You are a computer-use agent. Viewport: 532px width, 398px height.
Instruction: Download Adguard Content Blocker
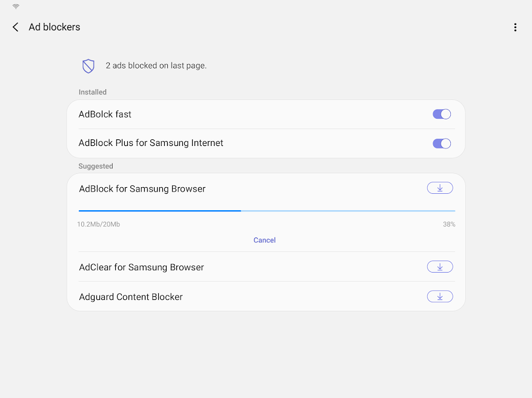click(x=440, y=296)
